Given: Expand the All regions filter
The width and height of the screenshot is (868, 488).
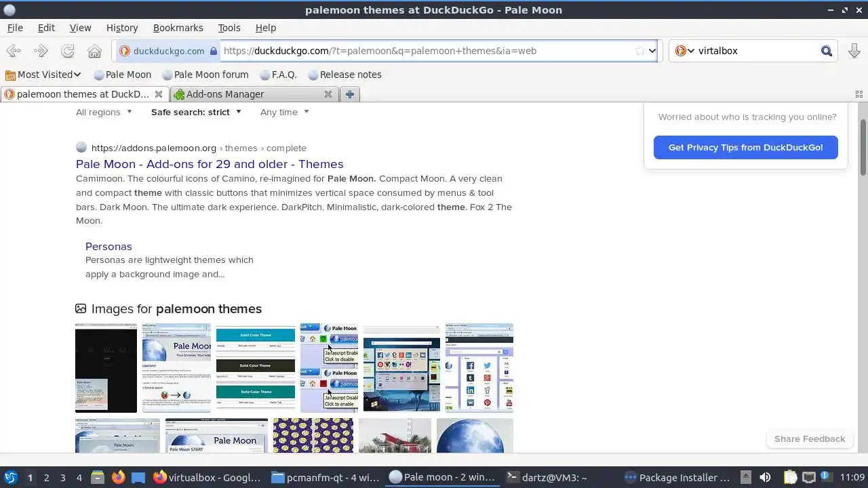Looking at the screenshot, I should pos(104,112).
